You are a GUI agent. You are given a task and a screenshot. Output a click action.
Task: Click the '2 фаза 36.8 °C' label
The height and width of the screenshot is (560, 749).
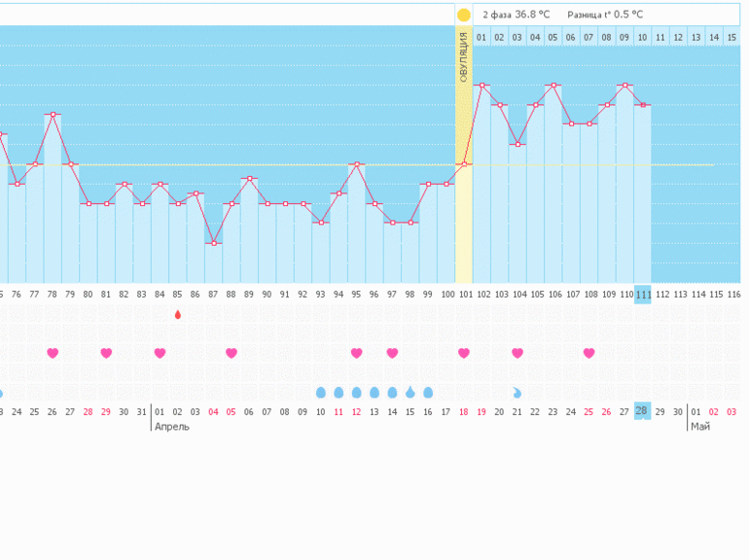click(x=516, y=15)
